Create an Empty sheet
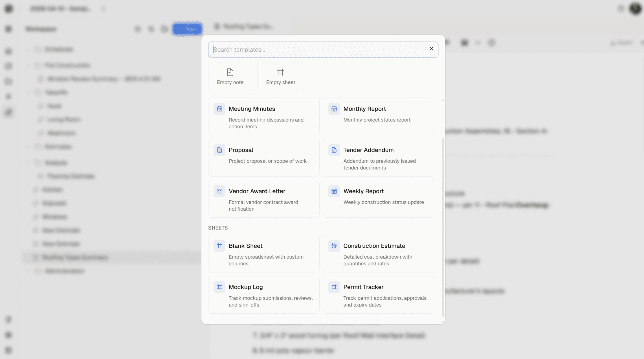644x359 pixels. pos(280,77)
